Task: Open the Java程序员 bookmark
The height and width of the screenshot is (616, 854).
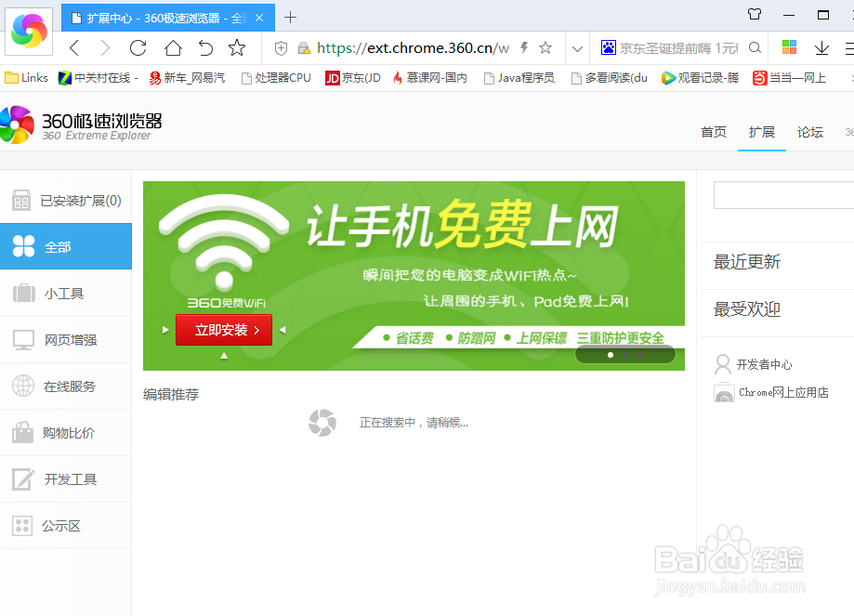Action: (x=519, y=78)
